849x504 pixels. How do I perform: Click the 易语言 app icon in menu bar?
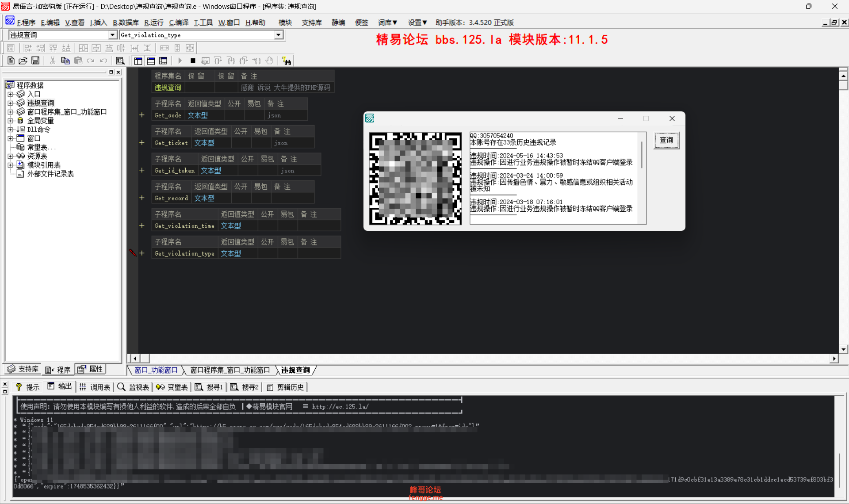[x=10, y=20]
